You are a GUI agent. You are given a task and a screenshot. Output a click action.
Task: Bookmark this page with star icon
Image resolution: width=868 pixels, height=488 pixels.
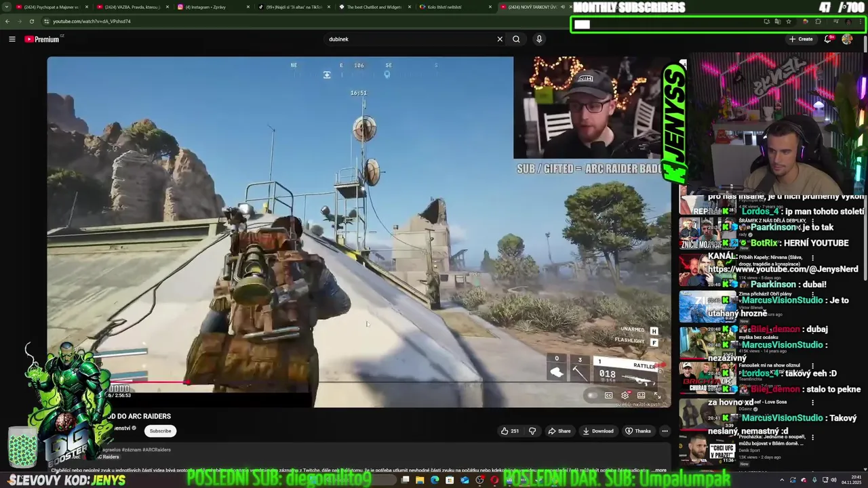pos(789,21)
